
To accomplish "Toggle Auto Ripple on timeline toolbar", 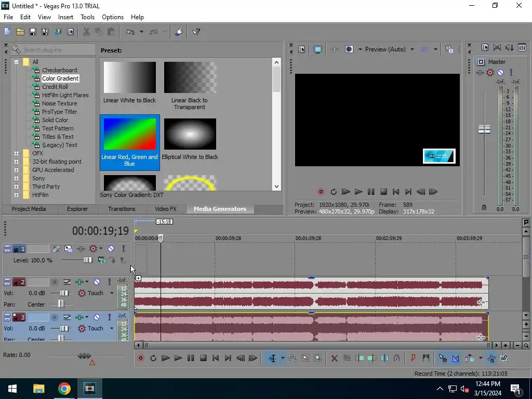I will point(470,358).
